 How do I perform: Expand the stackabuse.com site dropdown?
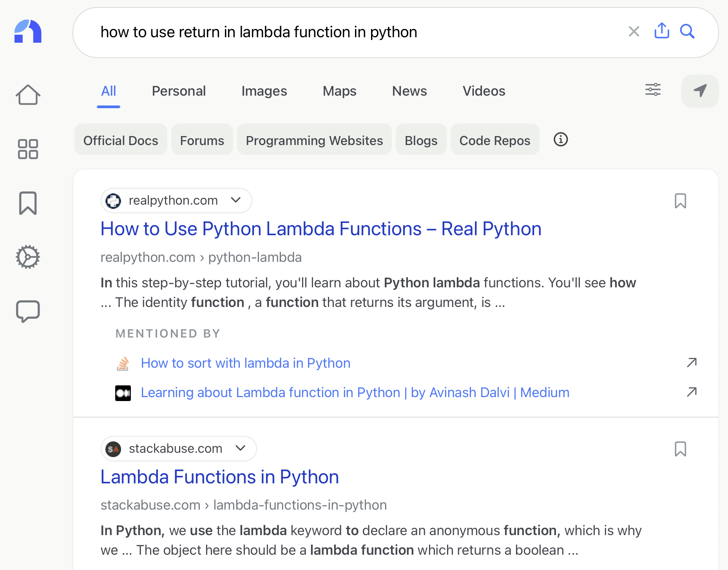(x=240, y=448)
